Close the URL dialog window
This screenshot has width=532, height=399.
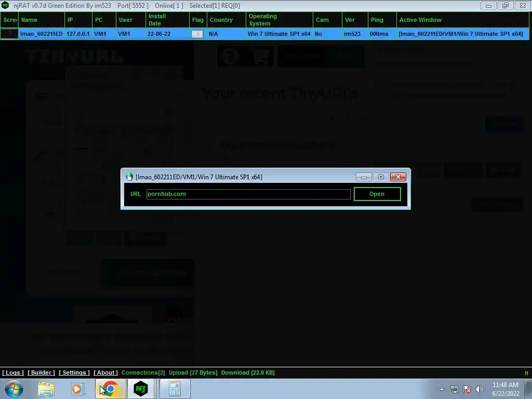click(x=398, y=177)
